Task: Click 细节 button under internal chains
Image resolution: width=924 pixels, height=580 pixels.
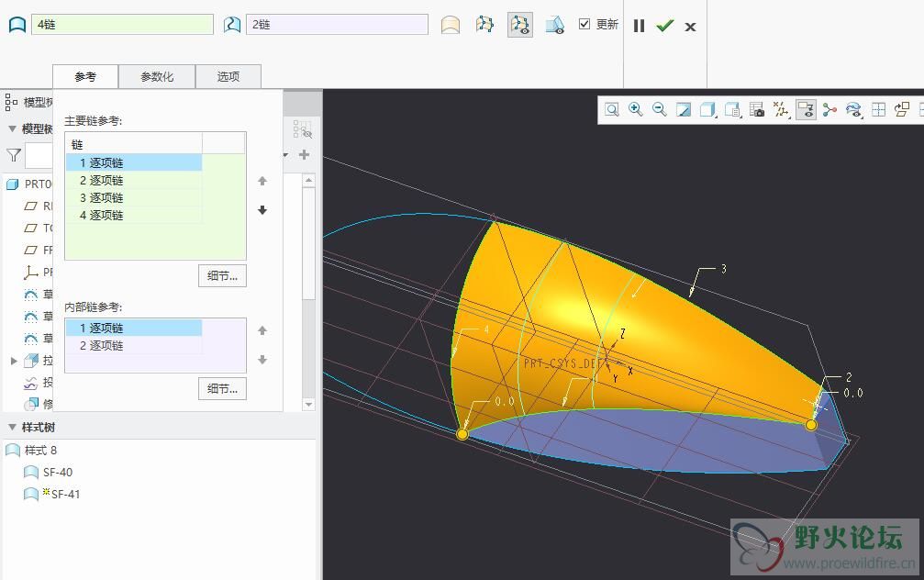Action: [222, 389]
